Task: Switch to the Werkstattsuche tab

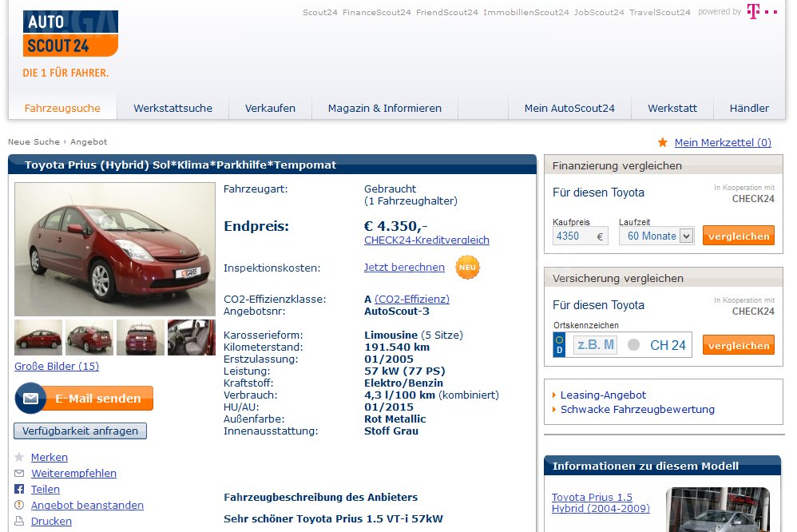Action: [x=172, y=108]
